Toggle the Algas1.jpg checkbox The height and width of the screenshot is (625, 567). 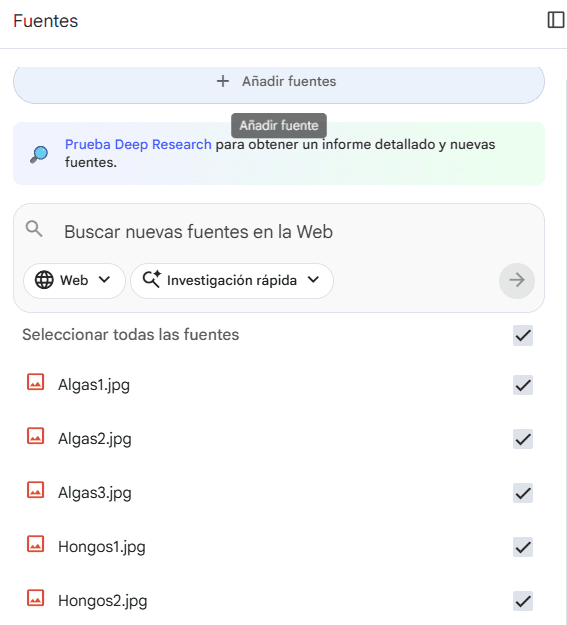click(523, 385)
